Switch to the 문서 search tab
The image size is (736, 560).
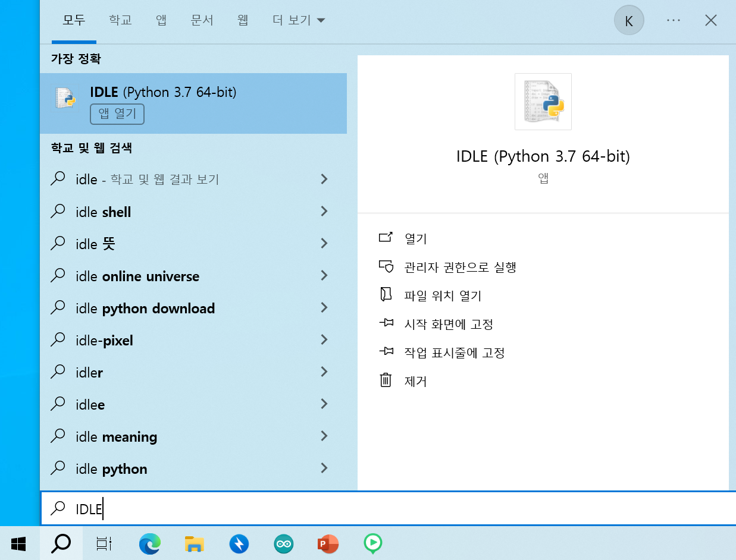202,20
